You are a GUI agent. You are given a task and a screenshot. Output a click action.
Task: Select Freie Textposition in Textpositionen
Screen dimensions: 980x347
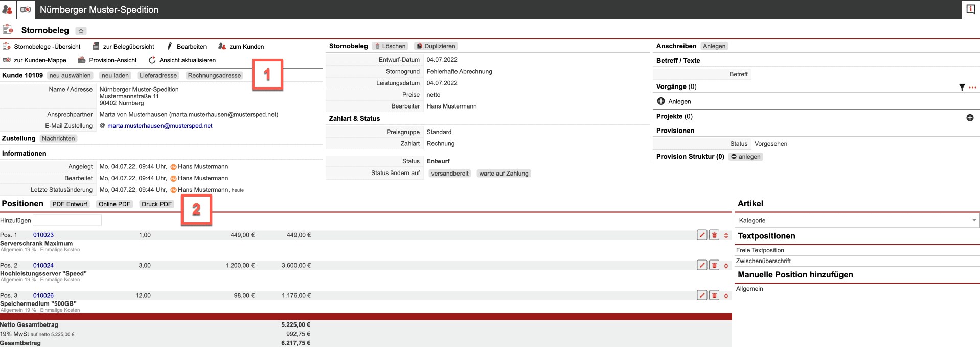point(760,250)
